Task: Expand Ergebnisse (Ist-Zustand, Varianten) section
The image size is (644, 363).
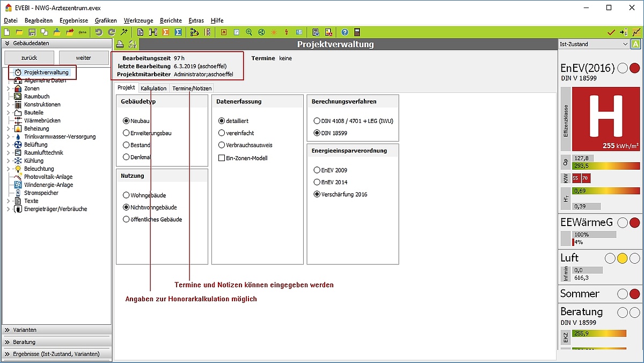Action: pos(56,354)
